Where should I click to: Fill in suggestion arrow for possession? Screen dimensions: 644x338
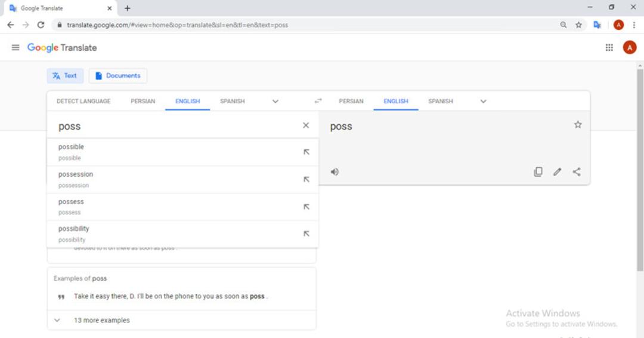tap(306, 179)
